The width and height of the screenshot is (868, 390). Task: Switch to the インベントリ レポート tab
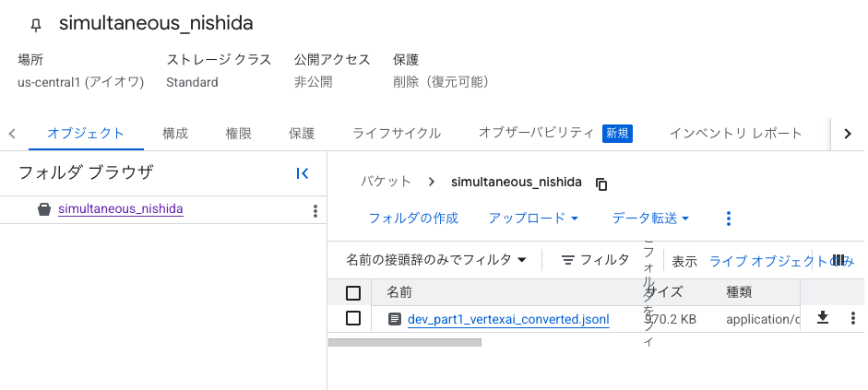point(736,134)
